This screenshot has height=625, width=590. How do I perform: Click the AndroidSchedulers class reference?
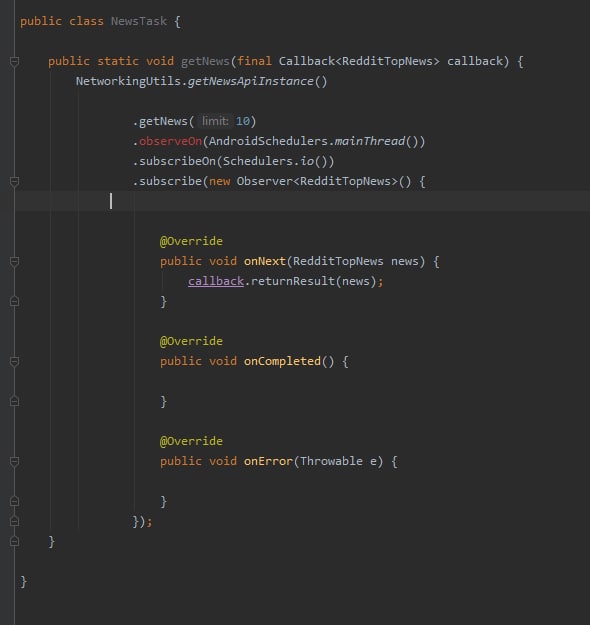pos(268,141)
